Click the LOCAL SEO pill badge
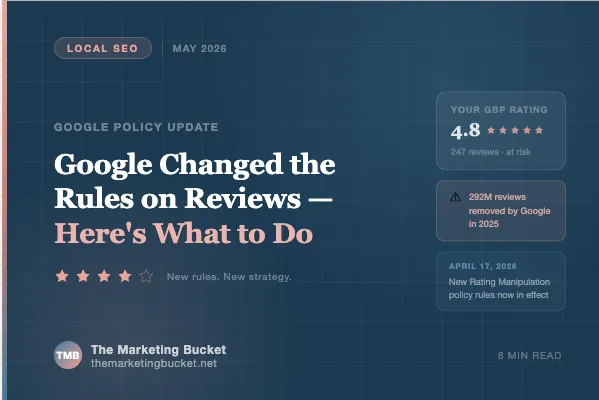Viewport: 599px width, 400px height. click(103, 48)
